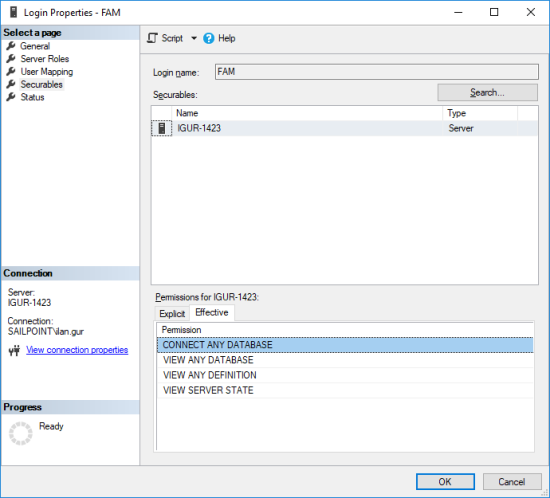
Task: Click the connection properties plug icon
Action: pyautogui.click(x=14, y=350)
